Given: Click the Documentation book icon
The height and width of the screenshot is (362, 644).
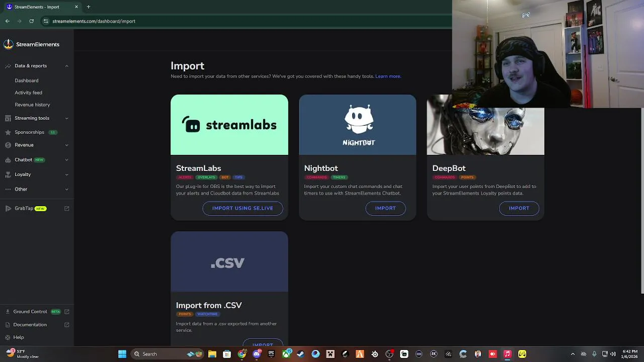Looking at the screenshot, I should 8,325.
